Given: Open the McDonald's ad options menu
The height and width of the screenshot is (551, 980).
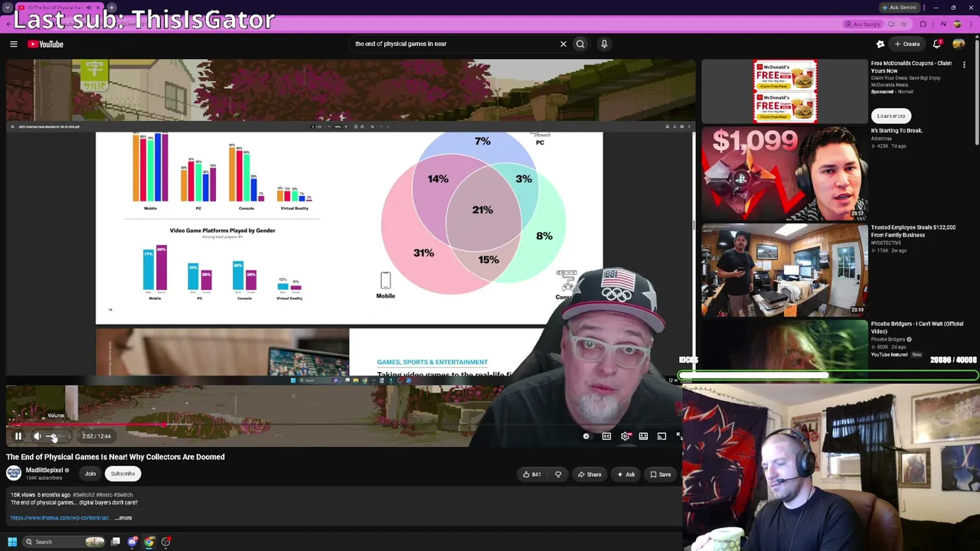Looking at the screenshot, I should click(x=964, y=65).
